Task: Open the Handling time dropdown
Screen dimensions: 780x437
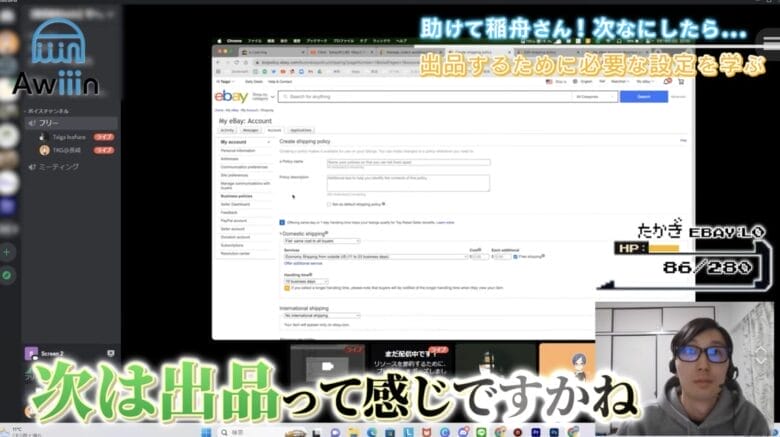Action: pos(306,282)
